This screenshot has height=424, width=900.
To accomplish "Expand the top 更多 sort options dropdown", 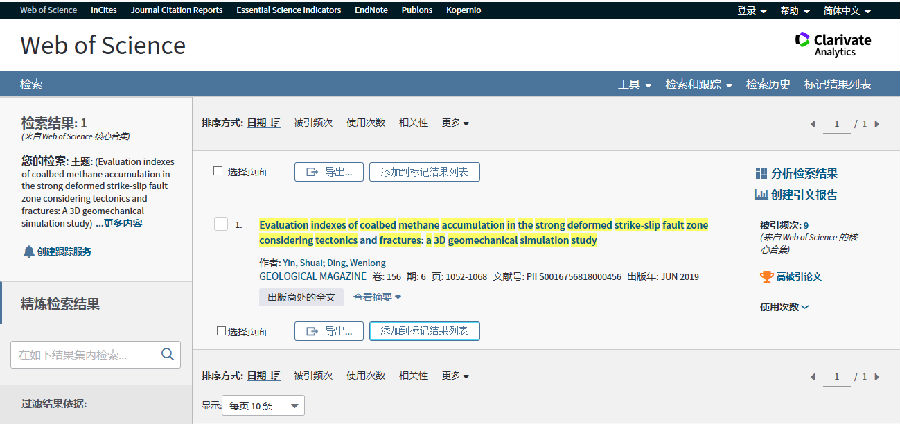I will (x=455, y=123).
